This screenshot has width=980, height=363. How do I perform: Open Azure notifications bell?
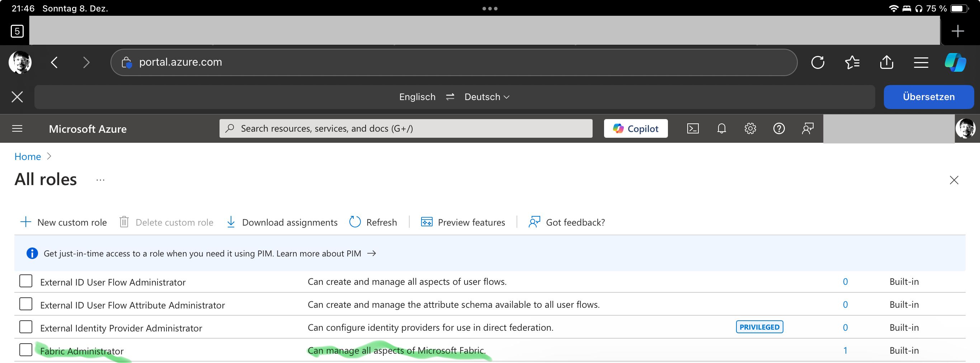(x=721, y=129)
